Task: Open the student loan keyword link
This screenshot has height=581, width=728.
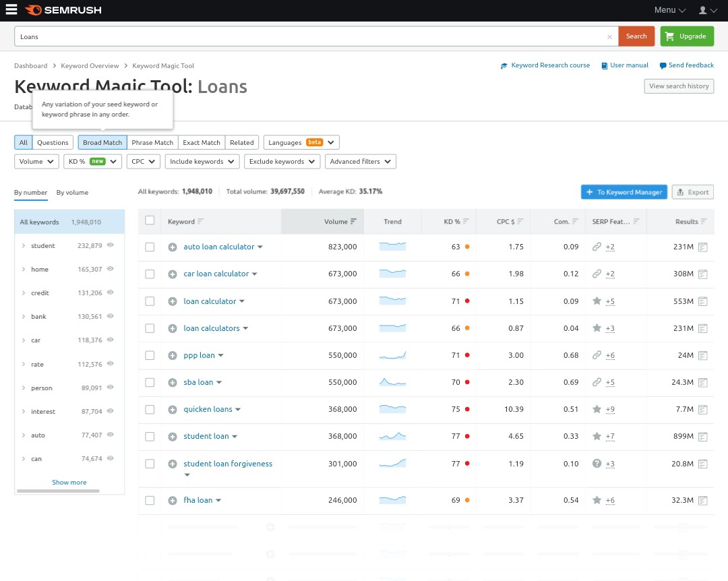Action: click(206, 437)
